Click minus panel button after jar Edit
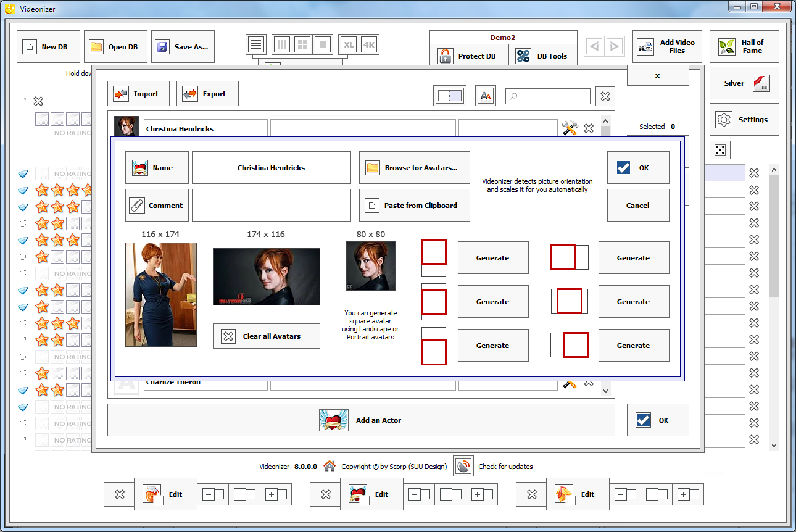Screen dimensions: 796x532 (214, 494)
